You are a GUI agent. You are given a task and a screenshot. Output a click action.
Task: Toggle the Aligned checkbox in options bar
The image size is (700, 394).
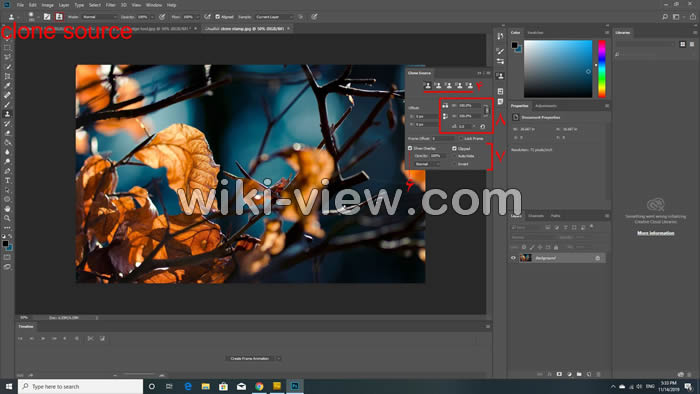[217, 17]
